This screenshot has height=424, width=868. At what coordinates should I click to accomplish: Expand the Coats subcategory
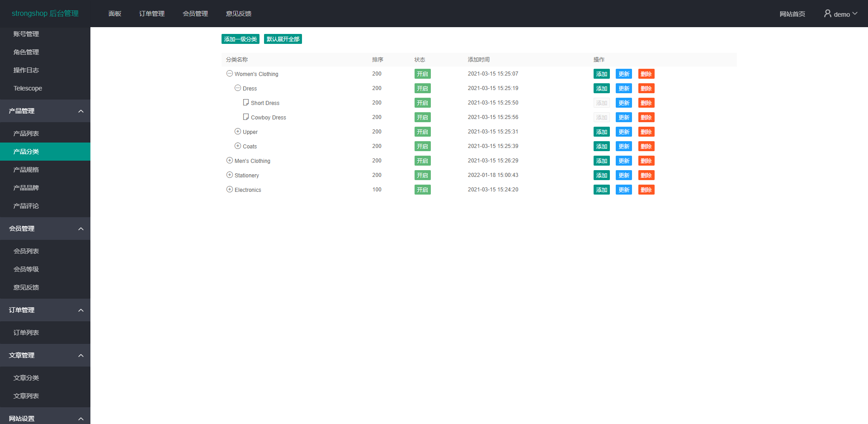(x=238, y=146)
